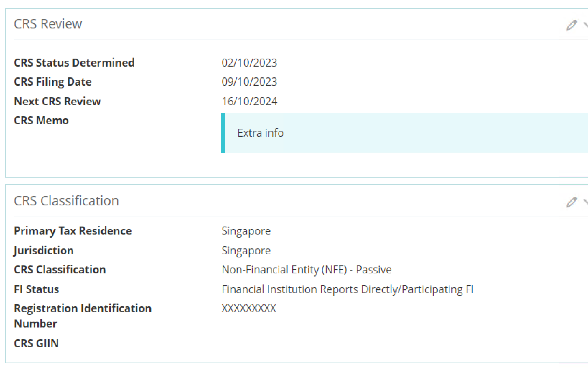Image resolution: width=588 pixels, height=368 pixels.
Task: Collapse the CRS Classification section chevron
Action: [x=586, y=202]
